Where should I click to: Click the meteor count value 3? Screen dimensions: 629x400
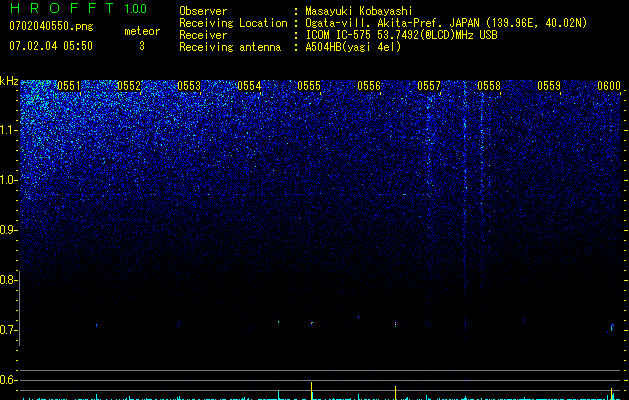click(x=142, y=46)
